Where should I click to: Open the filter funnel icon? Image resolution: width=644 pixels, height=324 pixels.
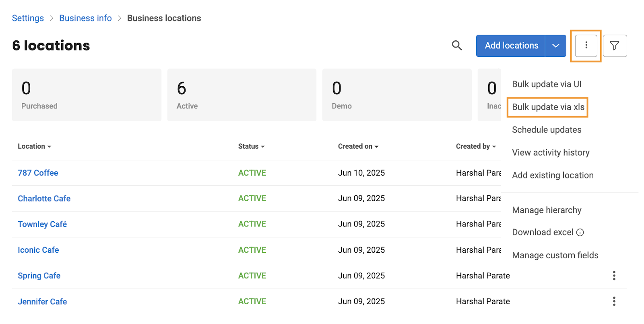[615, 46]
